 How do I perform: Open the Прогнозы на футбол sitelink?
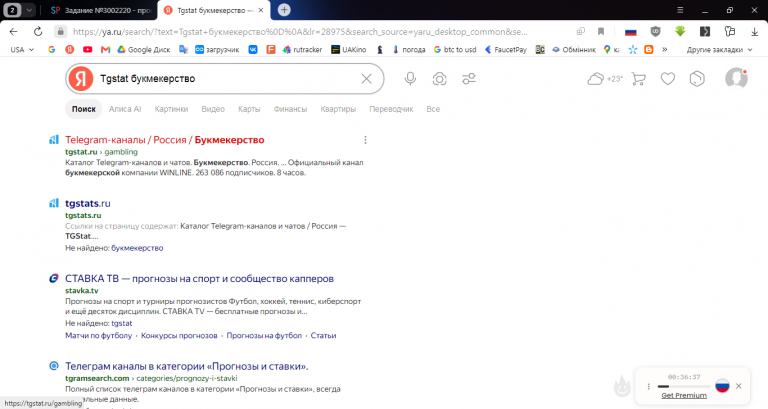[264, 336]
